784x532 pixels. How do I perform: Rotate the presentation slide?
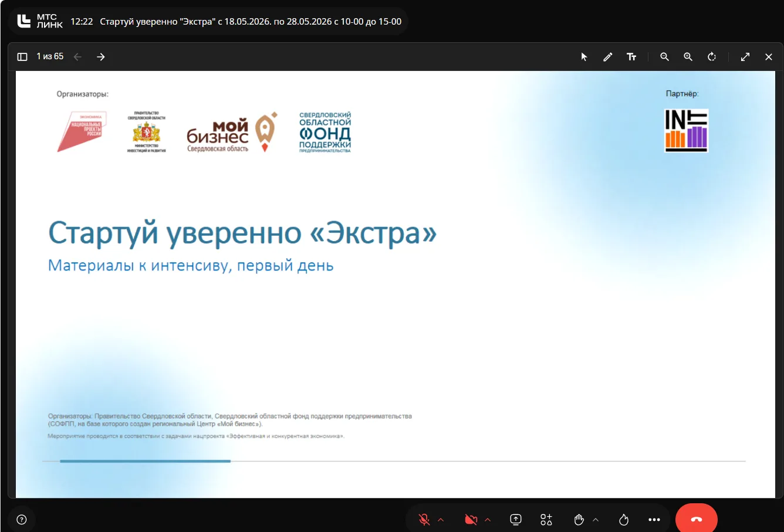point(712,57)
